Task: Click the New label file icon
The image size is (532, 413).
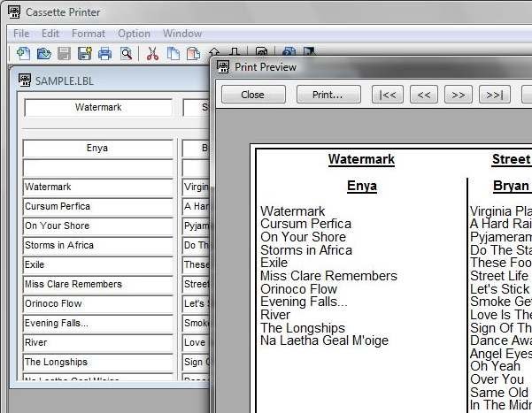Action: coord(23,53)
